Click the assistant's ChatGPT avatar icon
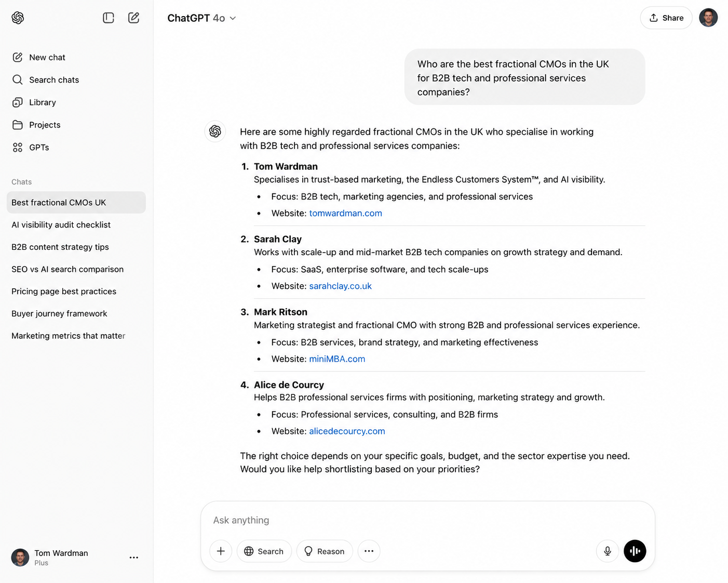The height and width of the screenshot is (583, 728). pyautogui.click(x=215, y=131)
